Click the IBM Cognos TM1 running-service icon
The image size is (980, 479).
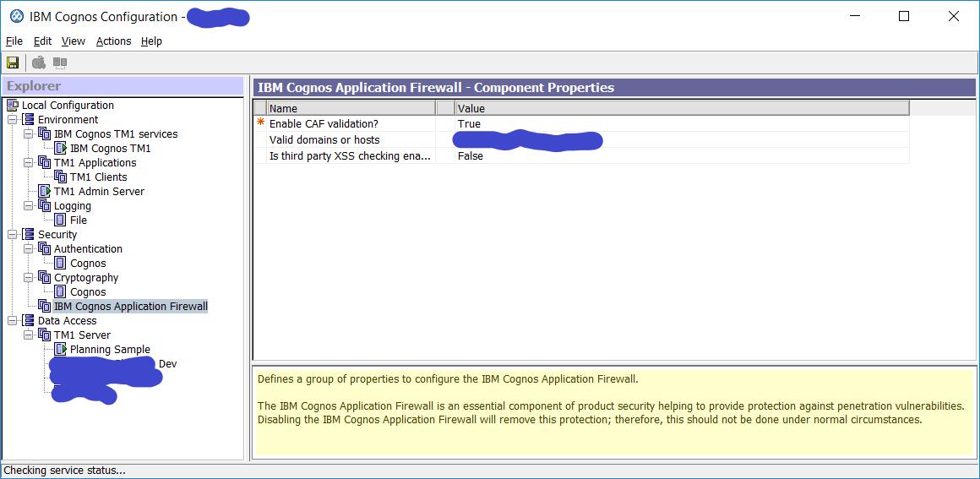click(61, 148)
